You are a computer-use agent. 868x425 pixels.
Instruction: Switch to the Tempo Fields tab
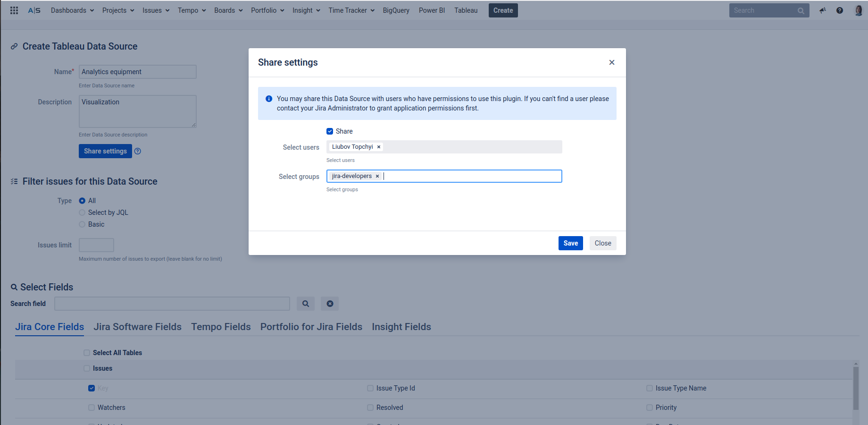pos(221,327)
